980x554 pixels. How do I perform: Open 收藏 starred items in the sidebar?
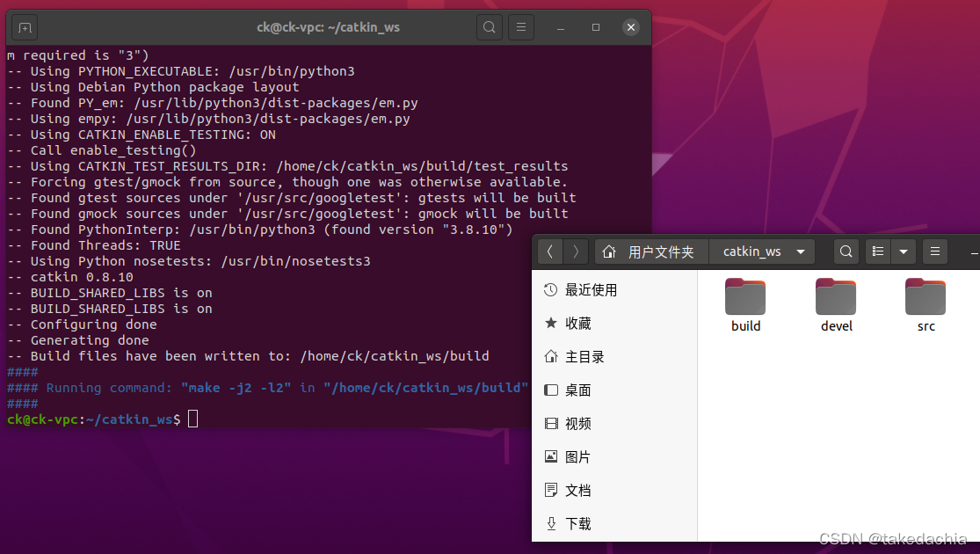578,324
